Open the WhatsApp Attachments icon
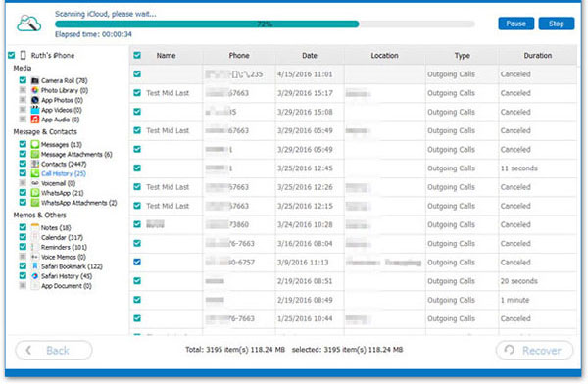The image size is (588, 384). coord(35,203)
